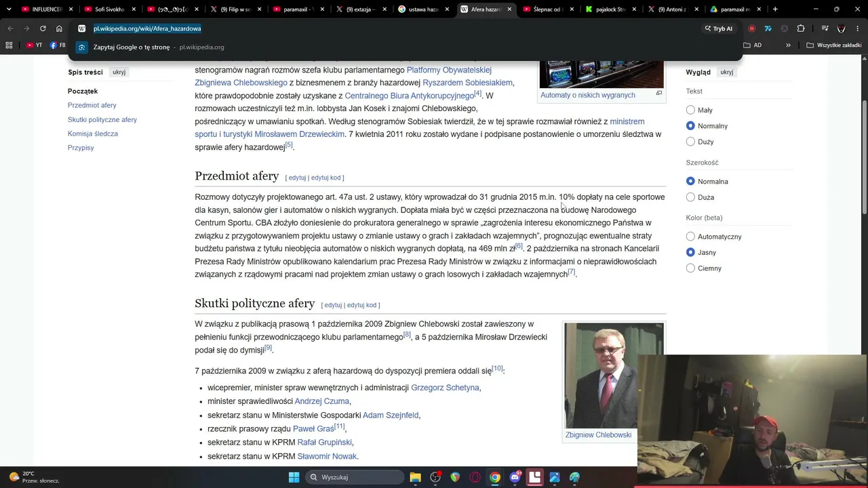Jump to Przypisy in contents
Viewport: 868px width, 488px height.
pos(81,148)
